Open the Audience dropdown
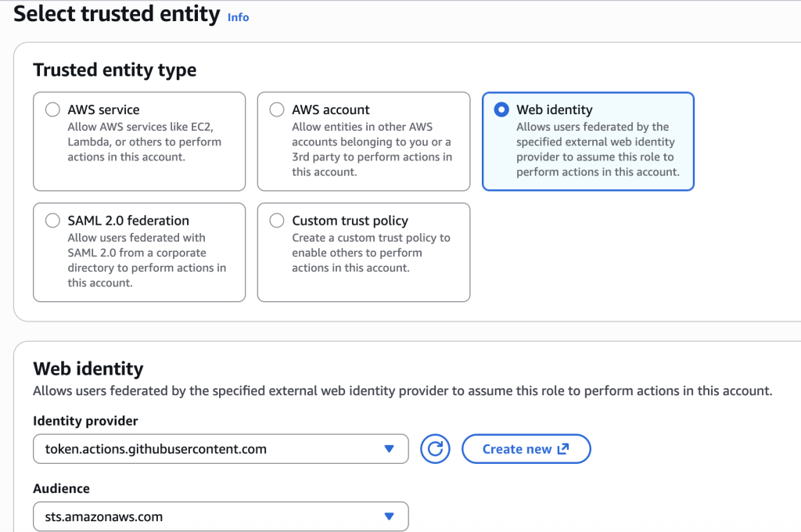Screen dimensions: 801x532 (221, 516)
